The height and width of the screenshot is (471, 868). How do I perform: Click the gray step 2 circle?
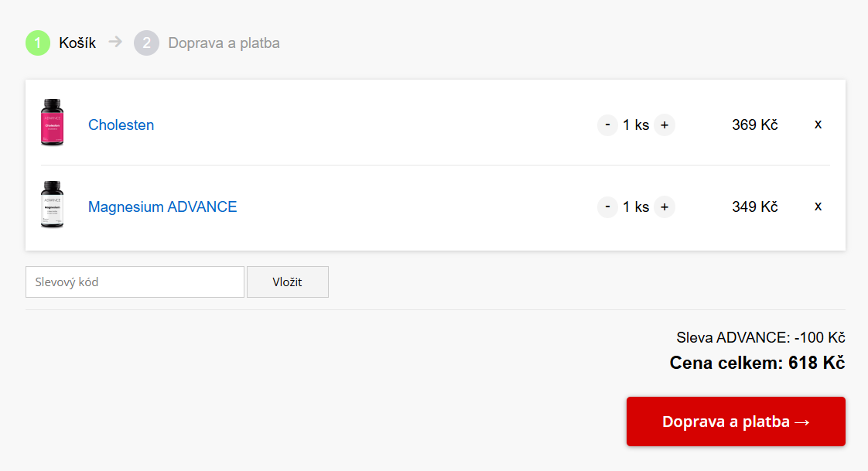coord(146,43)
